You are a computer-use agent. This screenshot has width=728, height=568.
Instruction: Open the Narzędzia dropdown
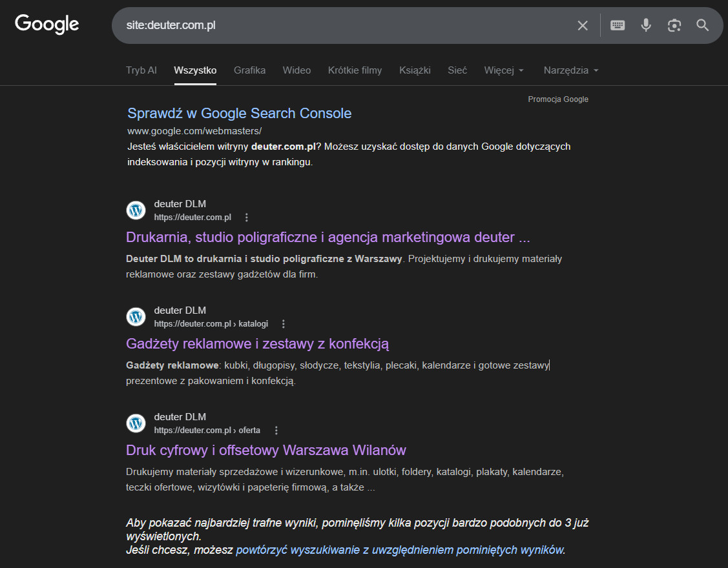click(570, 70)
